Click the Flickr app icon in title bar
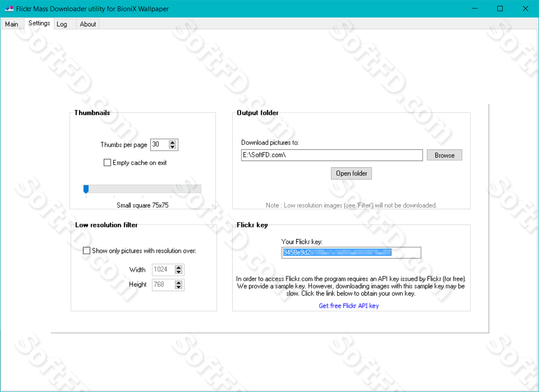 coord(9,9)
